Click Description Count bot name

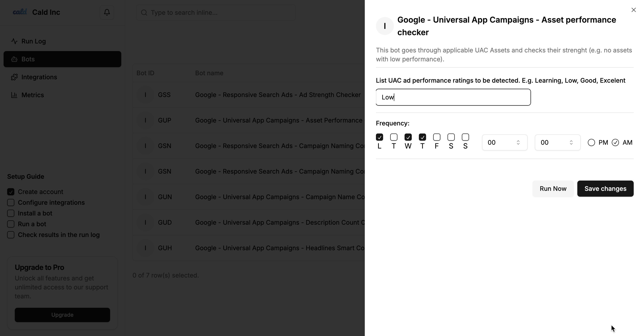(280, 222)
